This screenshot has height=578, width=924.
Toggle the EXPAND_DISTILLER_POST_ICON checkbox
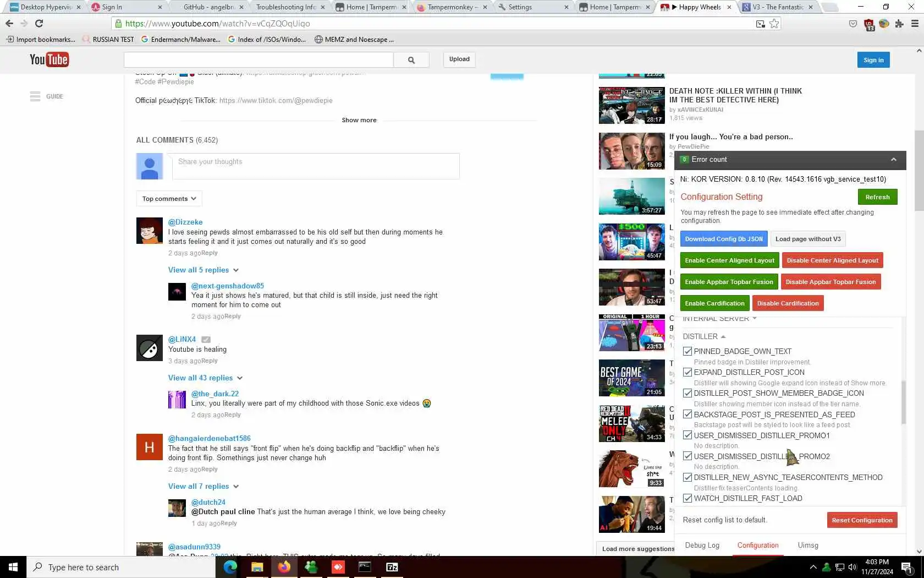(687, 372)
